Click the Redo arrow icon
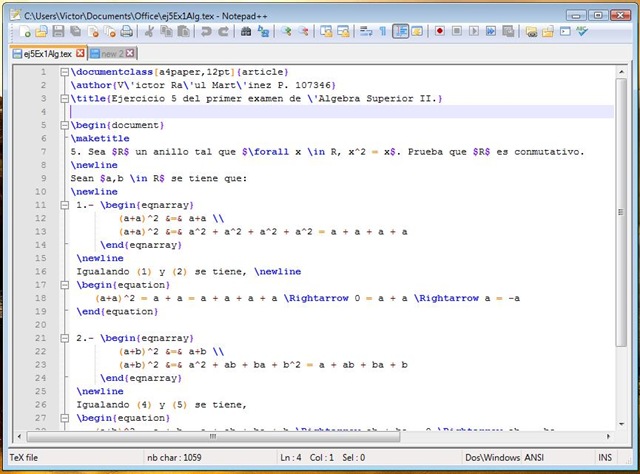 pyautogui.click(x=223, y=31)
